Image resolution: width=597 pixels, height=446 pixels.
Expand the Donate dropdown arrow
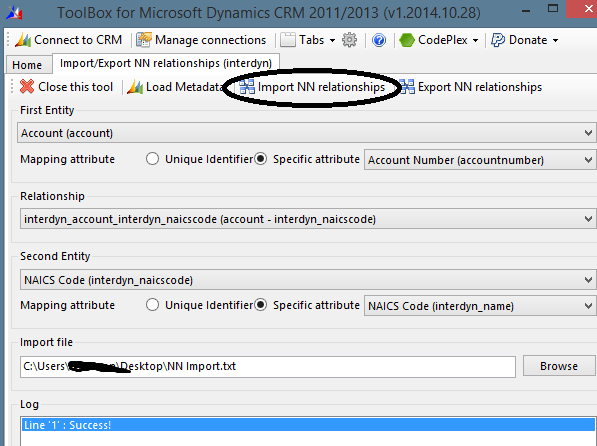(555, 40)
